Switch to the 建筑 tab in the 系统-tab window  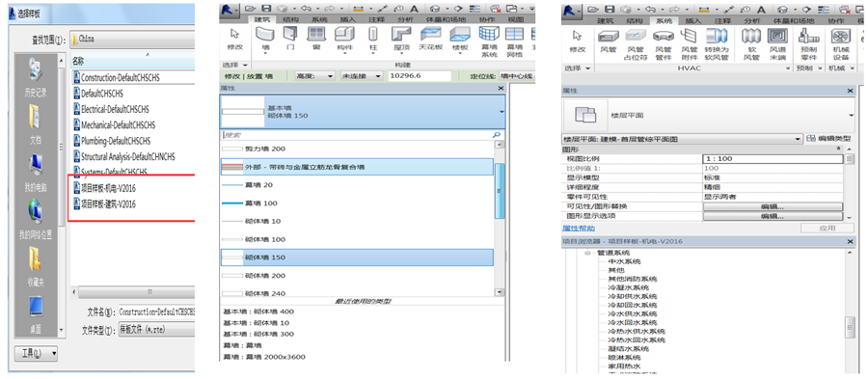point(606,20)
